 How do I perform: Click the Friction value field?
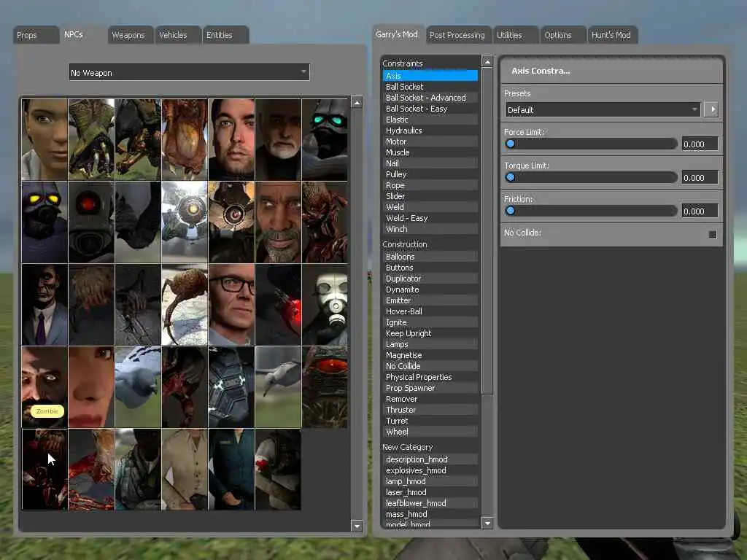(x=700, y=211)
